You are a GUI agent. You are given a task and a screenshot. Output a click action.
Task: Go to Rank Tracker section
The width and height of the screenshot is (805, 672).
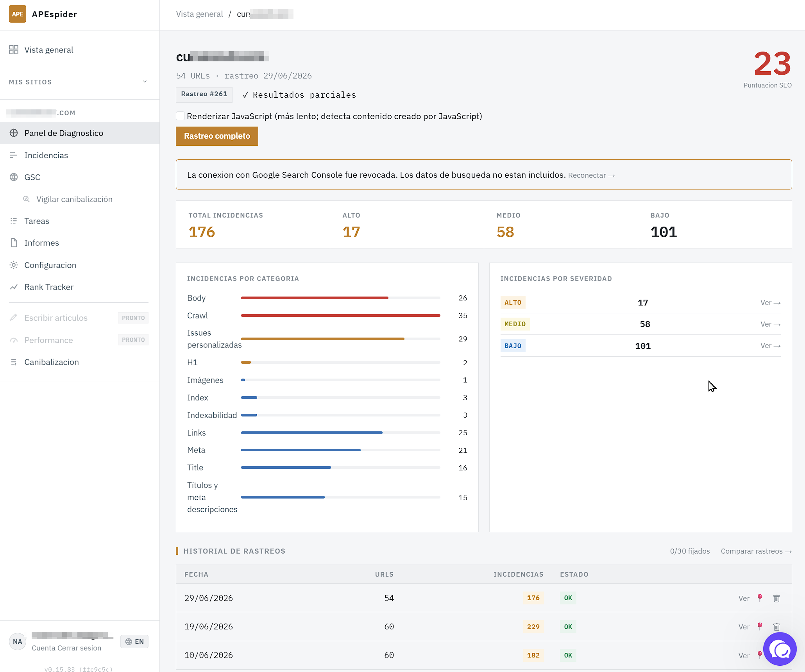pyautogui.click(x=49, y=287)
